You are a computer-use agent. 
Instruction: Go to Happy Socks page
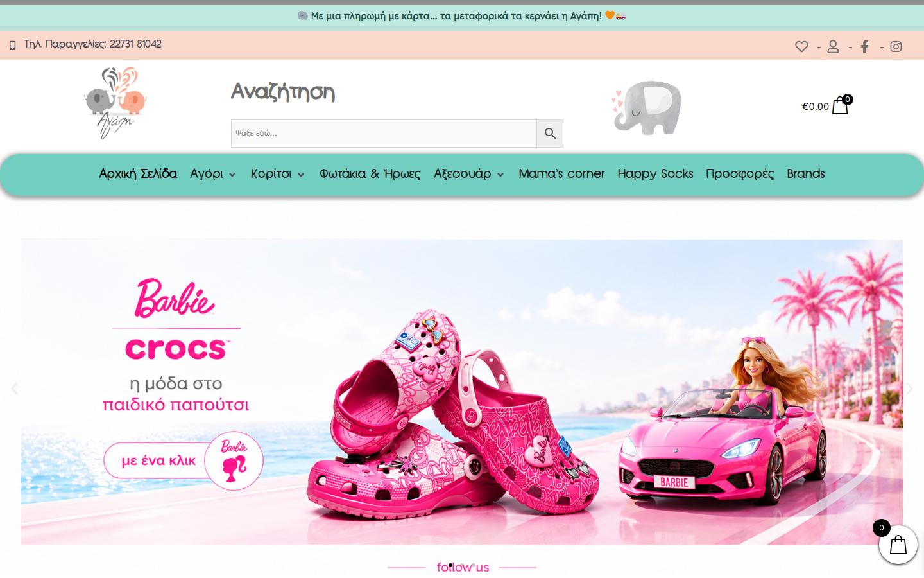click(655, 174)
